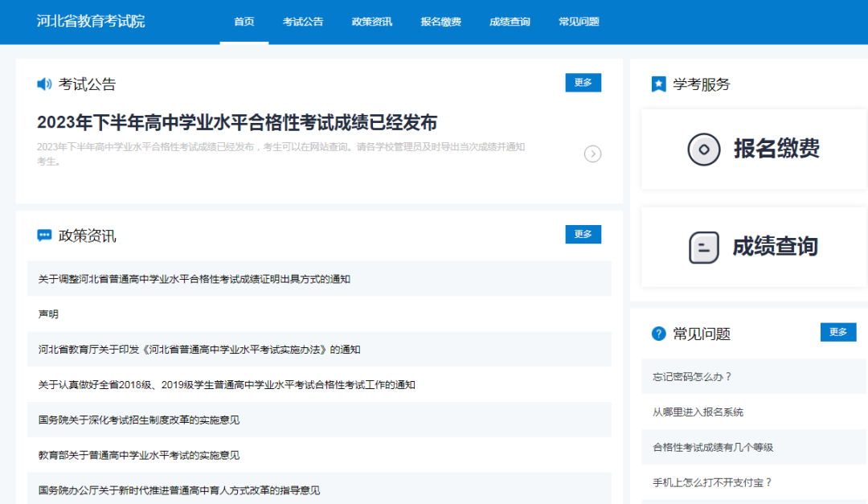The height and width of the screenshot is (504, 868).
Task: Switch to the 考试公告 tab
Action: 302,23
